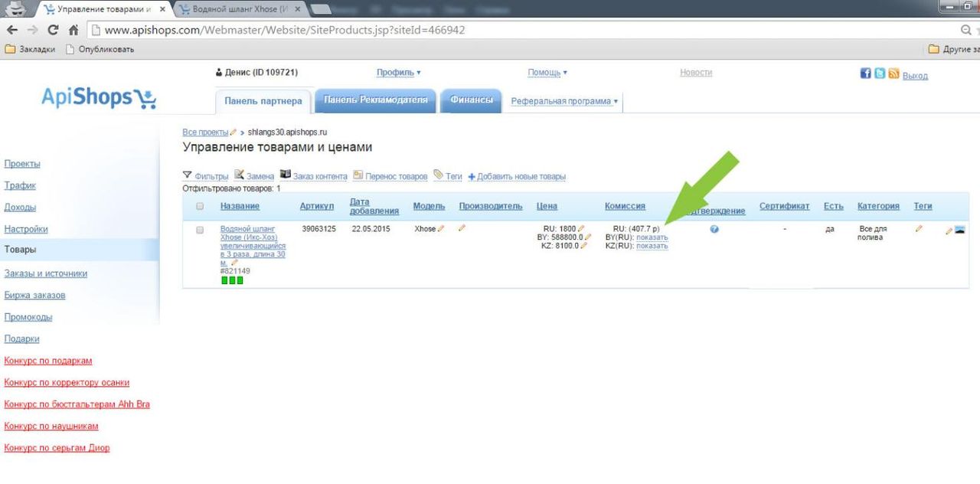Edit tags pencil in Теги column
This screenshot has height=484, width=980.
click(919, 228)
